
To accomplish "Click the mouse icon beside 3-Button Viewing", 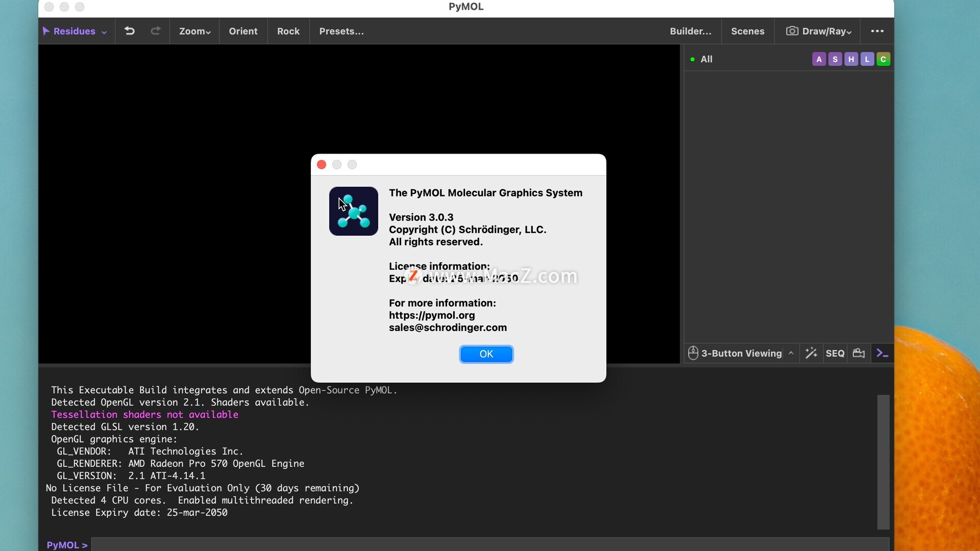I will (x=693, y=353).
